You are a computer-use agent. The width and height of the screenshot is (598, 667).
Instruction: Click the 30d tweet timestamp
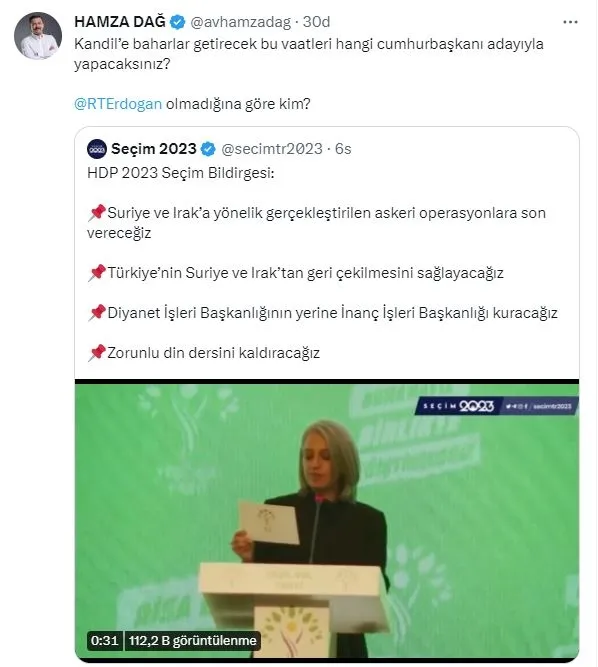click(316, 22)
